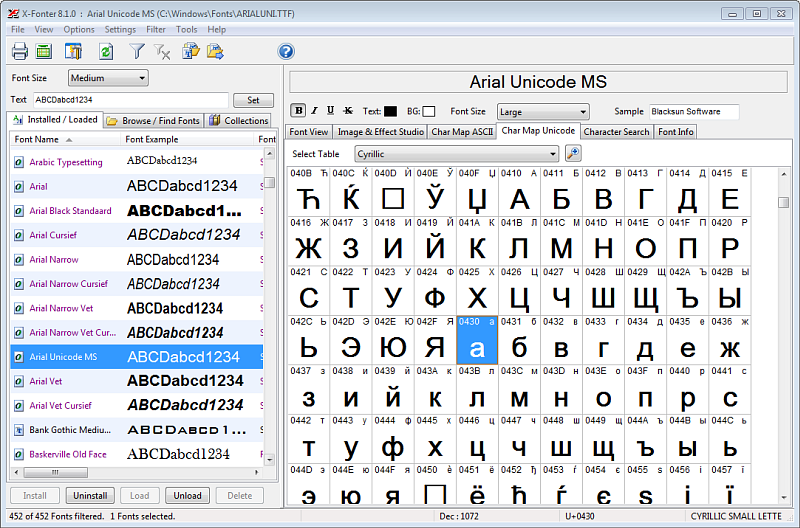This screenshot has height=528, width=800.
Task: Click the magnifier icon beside Select Table
Action: click(x=573, y=153)
